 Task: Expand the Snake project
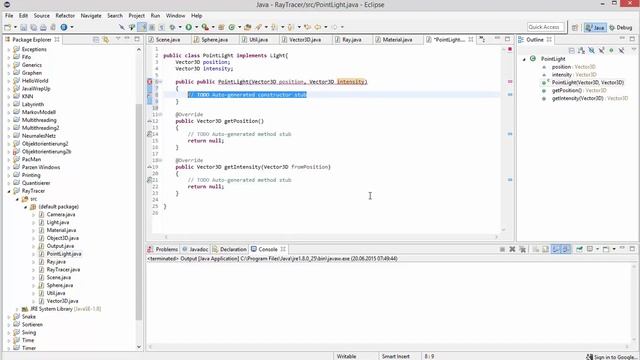(x=9, y=317)
